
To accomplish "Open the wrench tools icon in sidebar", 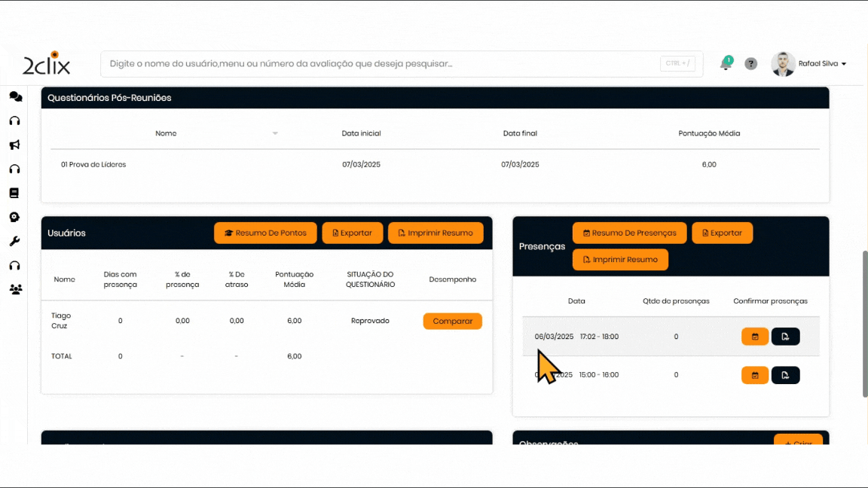I will (x=14, y=241).
